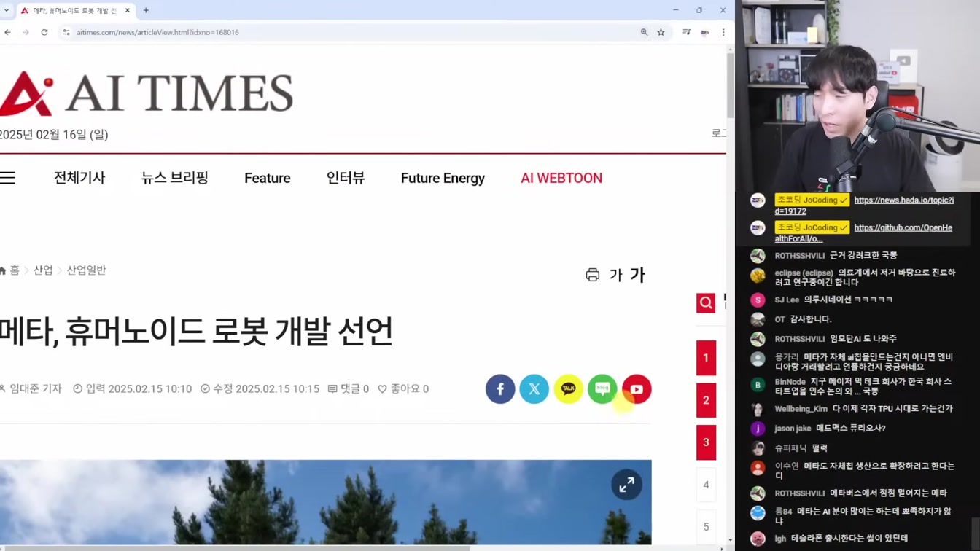
Task: Close the 메타 휴머노이드 로봇 tab
Action: point(128,10)
